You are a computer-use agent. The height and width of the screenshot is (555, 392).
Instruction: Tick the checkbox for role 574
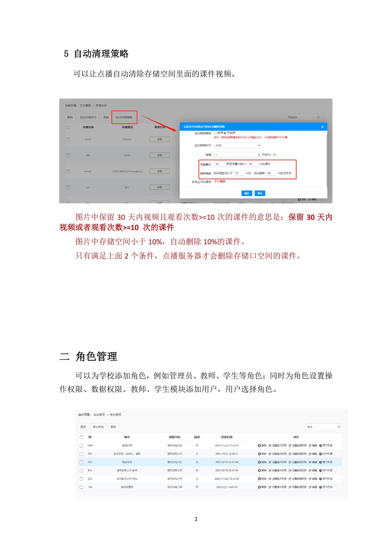tap(81, 454)
